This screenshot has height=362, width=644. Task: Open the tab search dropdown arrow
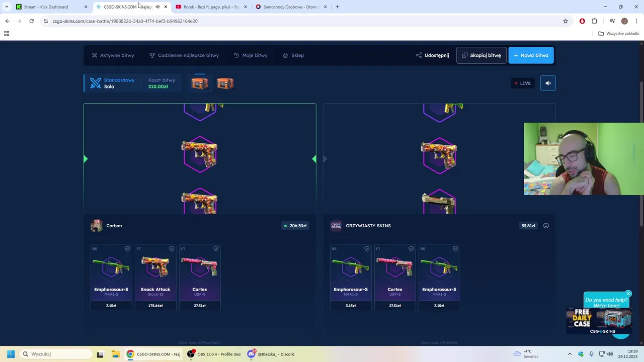coord(7,7)
